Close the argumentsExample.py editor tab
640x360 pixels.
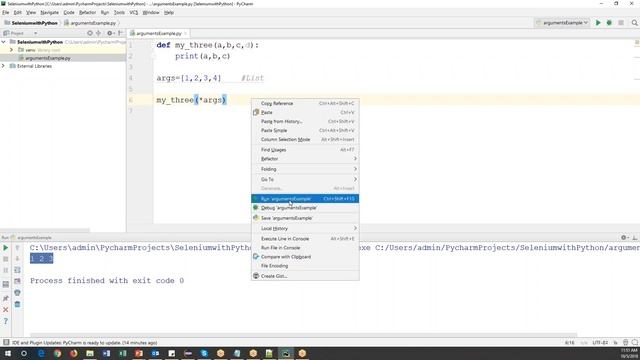[x=185, y=33]
